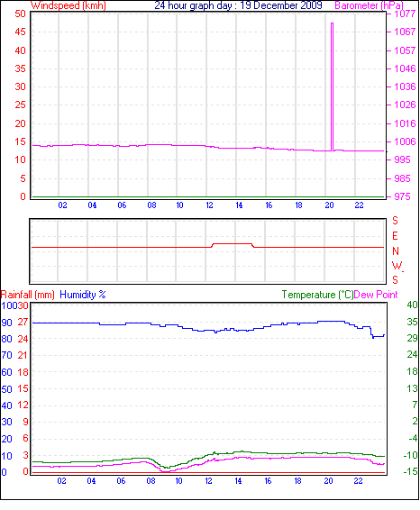This screenshot has width=420, height=510.
Task: Click temperature axis value 13
Action: [x=412, y=388]
